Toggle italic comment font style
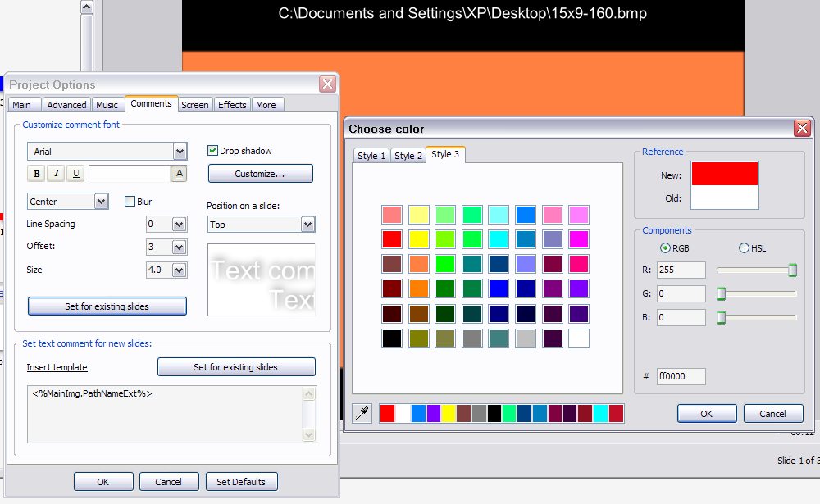The height and width of the screenshot is (504, 820). click(57, 174)
